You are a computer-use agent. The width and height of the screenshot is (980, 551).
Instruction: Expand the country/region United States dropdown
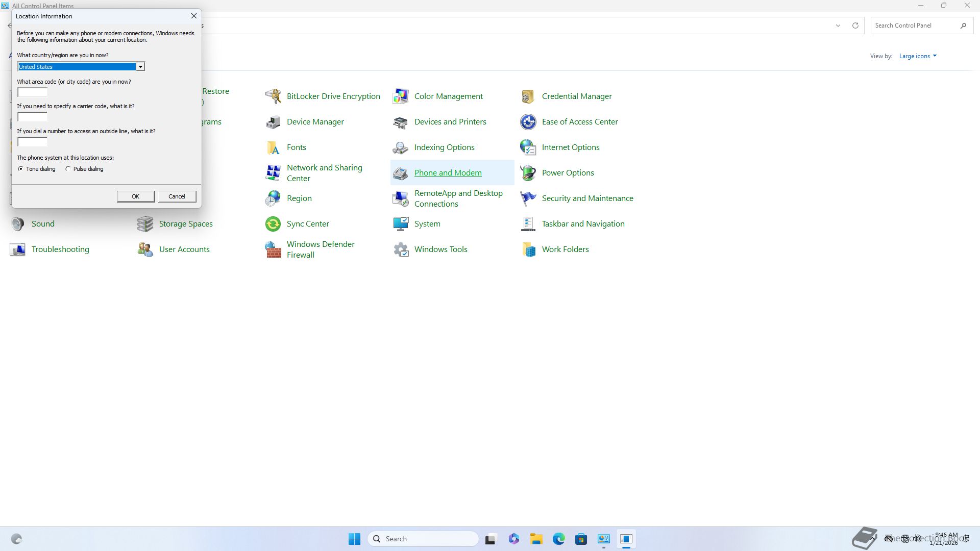pyautogui.click(x=140, y=67)
